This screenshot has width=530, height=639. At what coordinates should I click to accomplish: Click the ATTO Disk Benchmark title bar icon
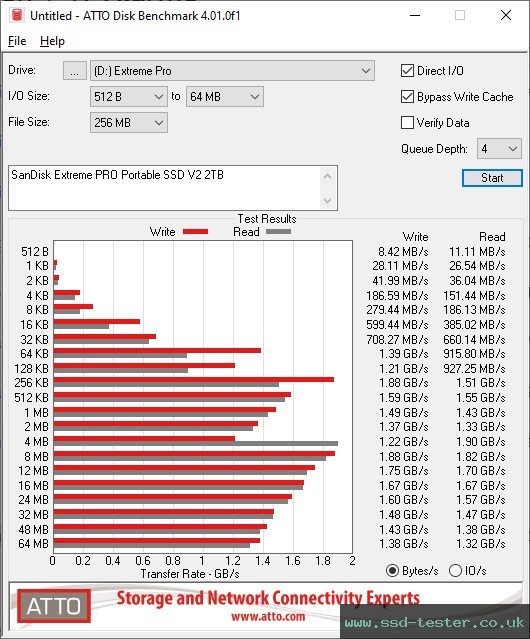coord(17,15)
